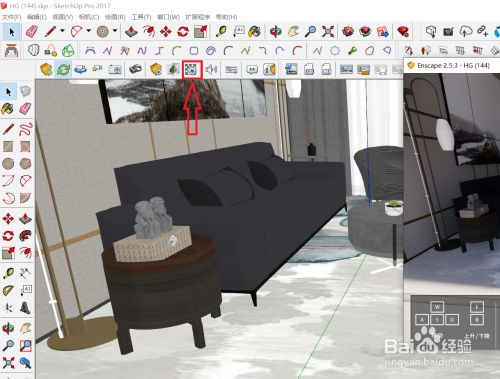The image size is (500, 379).
Task: Select the rounded square curve tool
Action: click(194, 51)
